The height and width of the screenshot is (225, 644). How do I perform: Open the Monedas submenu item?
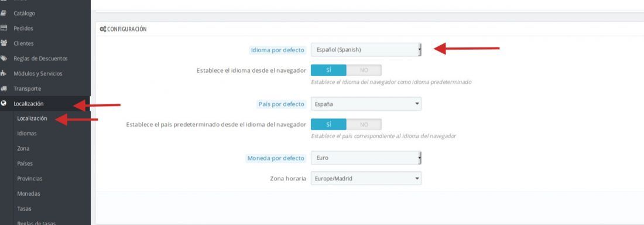click(x=29, y=193)
